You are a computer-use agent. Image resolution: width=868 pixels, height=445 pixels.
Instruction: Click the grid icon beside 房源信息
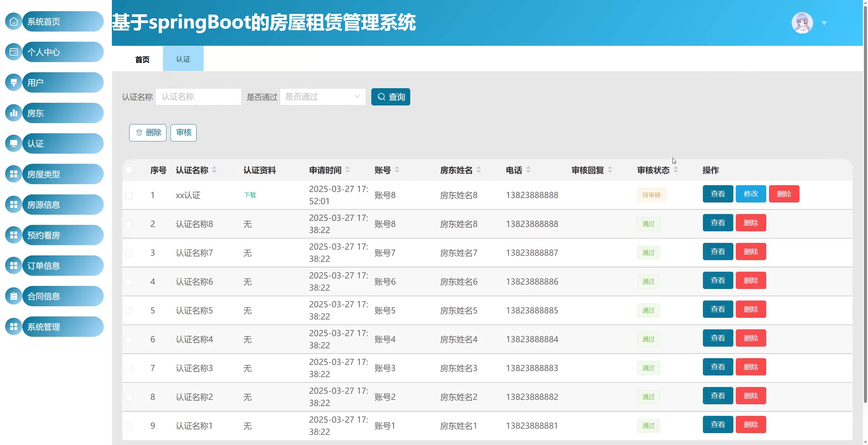click(x=14, y=205)
